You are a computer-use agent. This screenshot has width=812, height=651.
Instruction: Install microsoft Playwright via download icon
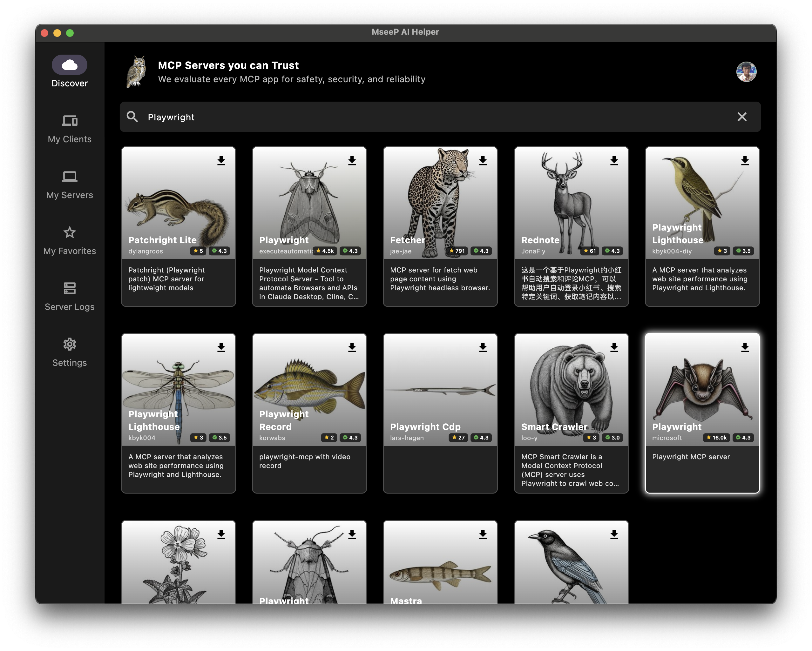coord(745,347)
